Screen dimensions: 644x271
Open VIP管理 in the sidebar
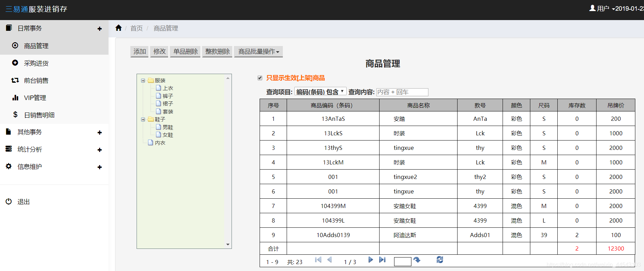35,98
